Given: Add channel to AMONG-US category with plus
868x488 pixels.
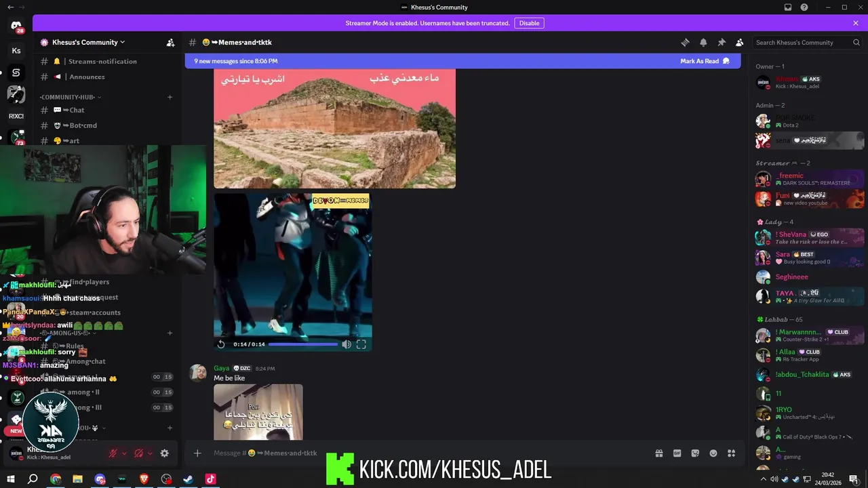Looking at the screenshot, I should [x=170, y=333].
